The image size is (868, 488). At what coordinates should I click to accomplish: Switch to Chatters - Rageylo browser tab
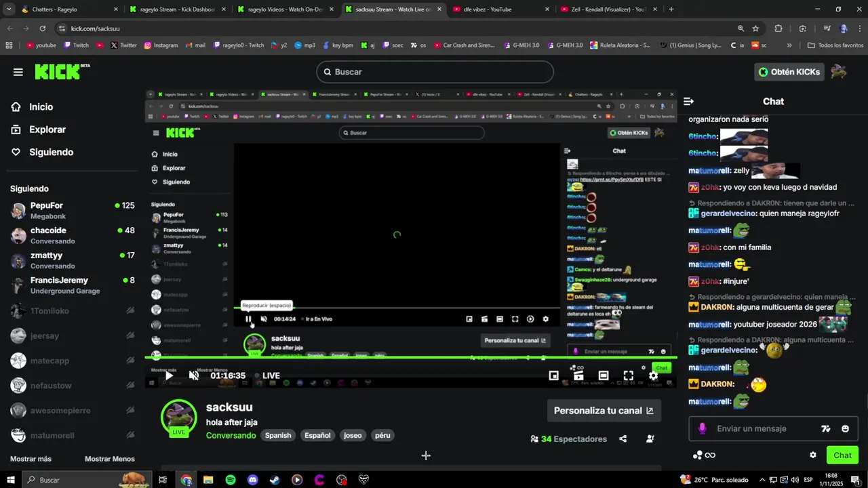(68, 9)
